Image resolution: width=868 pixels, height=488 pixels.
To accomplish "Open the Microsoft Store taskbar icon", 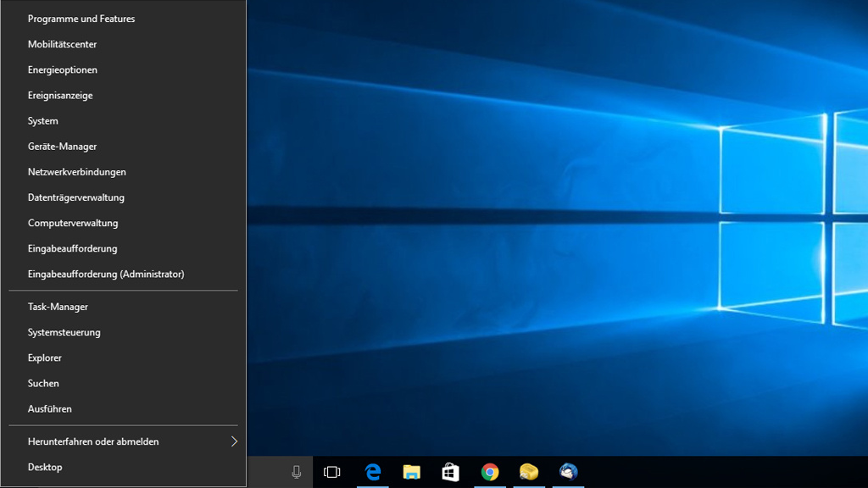I will coord(451,472).
